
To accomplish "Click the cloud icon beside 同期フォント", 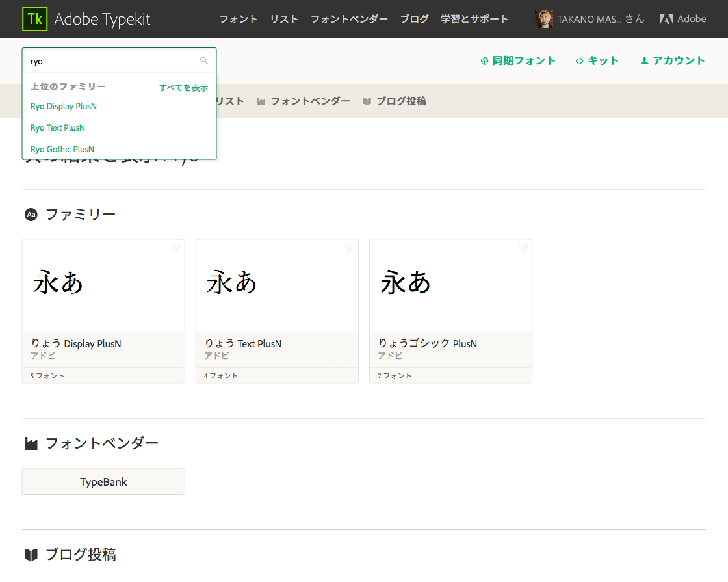I will click(x=484, y=61).
